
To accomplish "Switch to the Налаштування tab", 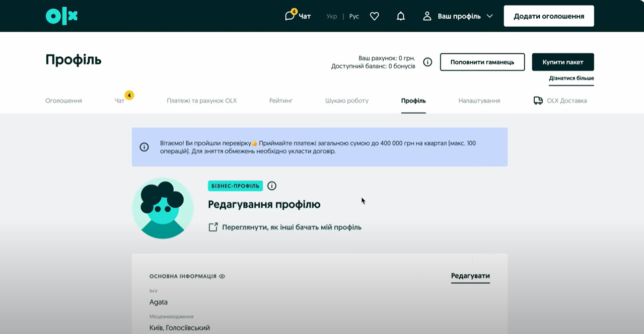I will coord(479,101).
